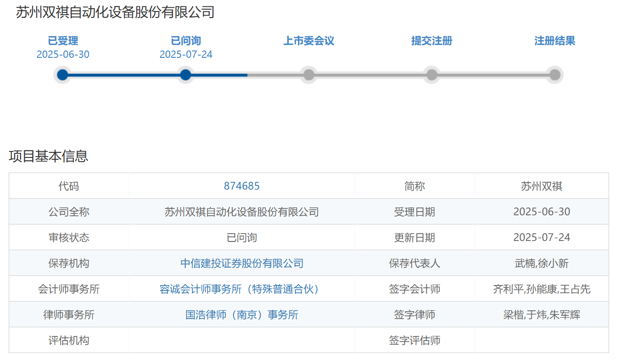Click the 评估机构 label cell

coord(69,340)
